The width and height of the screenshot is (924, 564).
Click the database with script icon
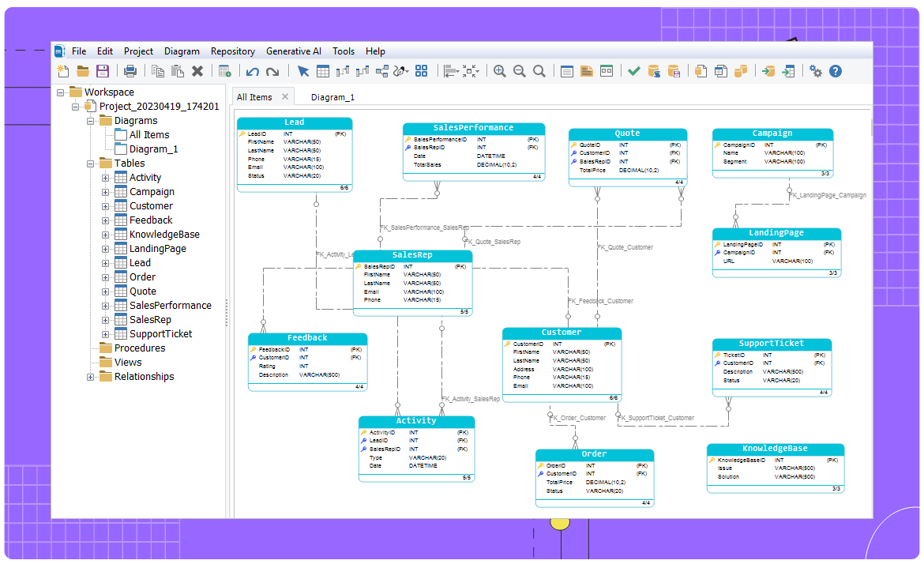(654, 71)
